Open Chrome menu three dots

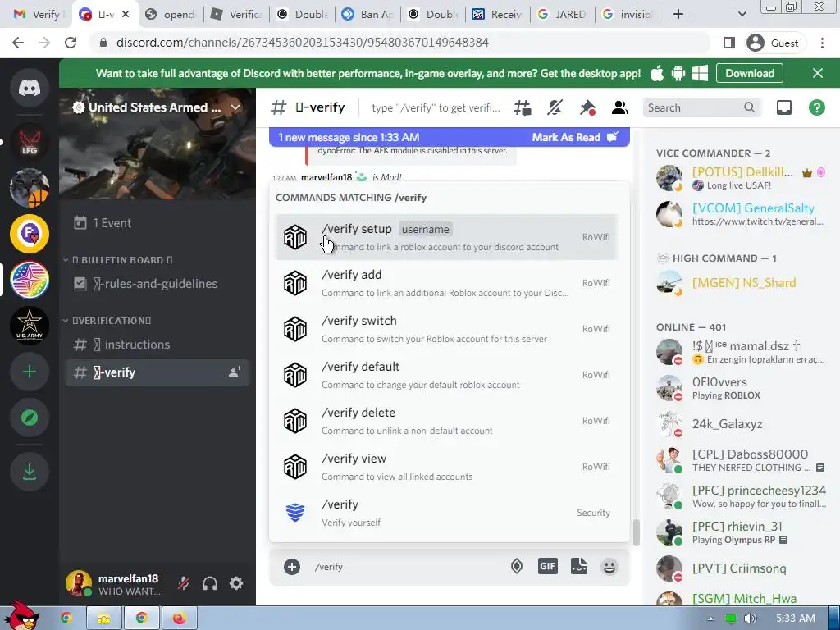point(822,43)
